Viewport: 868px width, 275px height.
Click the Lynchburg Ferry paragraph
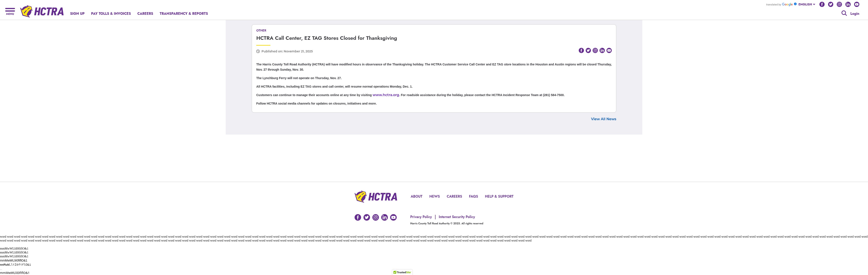pos(299,78)
